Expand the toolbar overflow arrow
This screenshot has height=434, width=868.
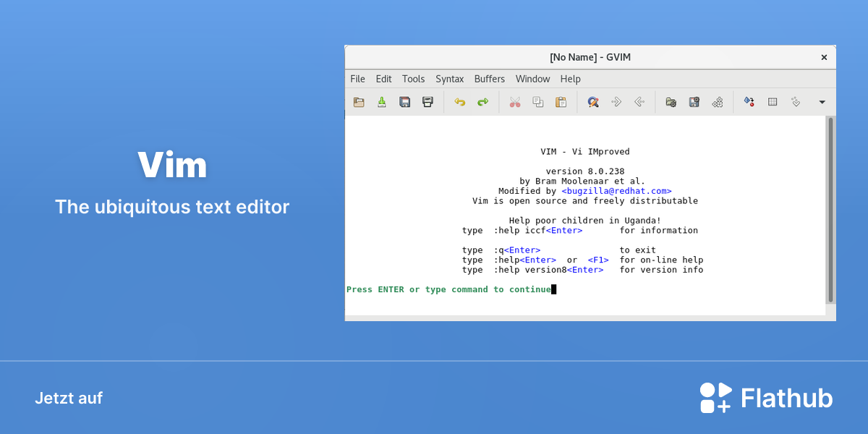(822, 102)
